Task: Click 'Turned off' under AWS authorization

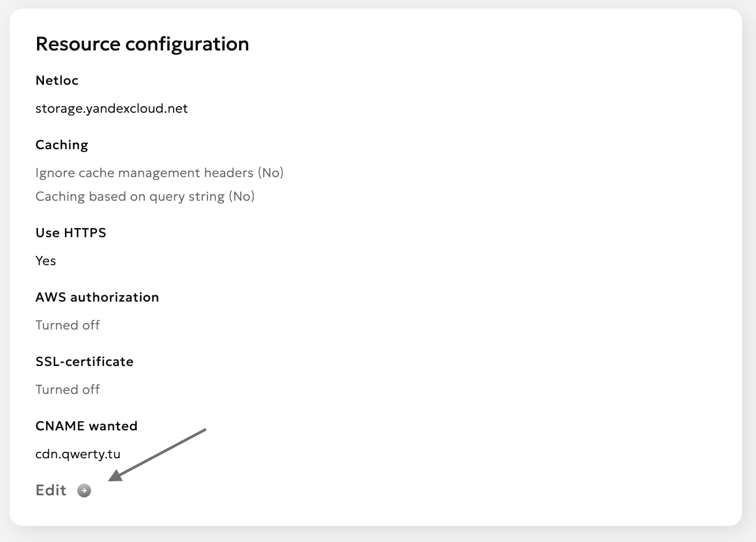Action: tap(68, 325)
